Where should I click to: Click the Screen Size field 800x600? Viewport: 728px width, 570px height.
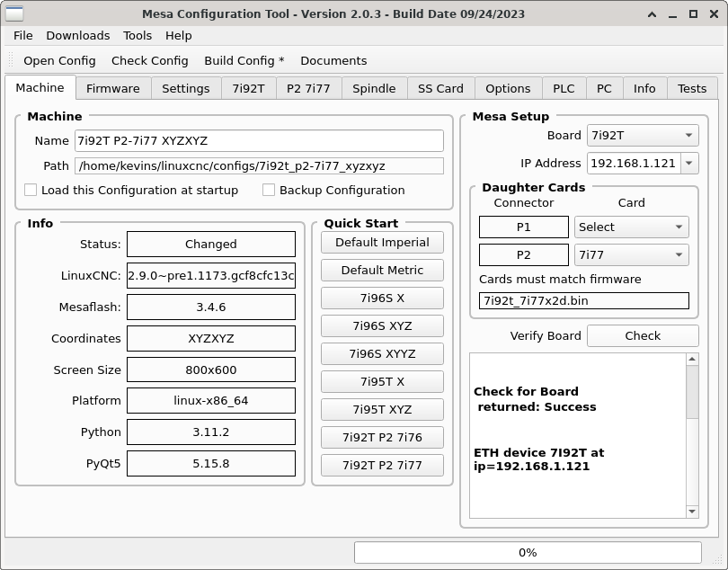[x=211, y=370]
